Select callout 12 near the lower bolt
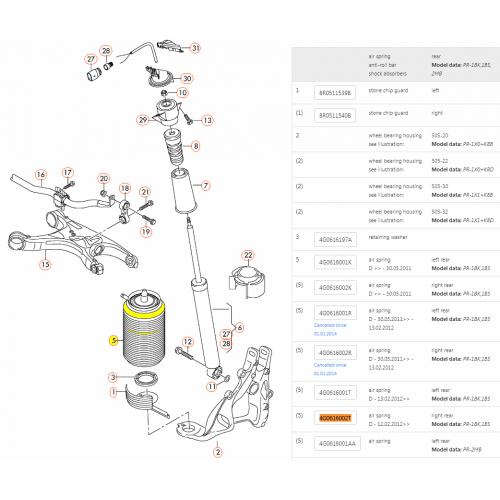Viewport: 500px width, 500px height. (x=188, y=342)
